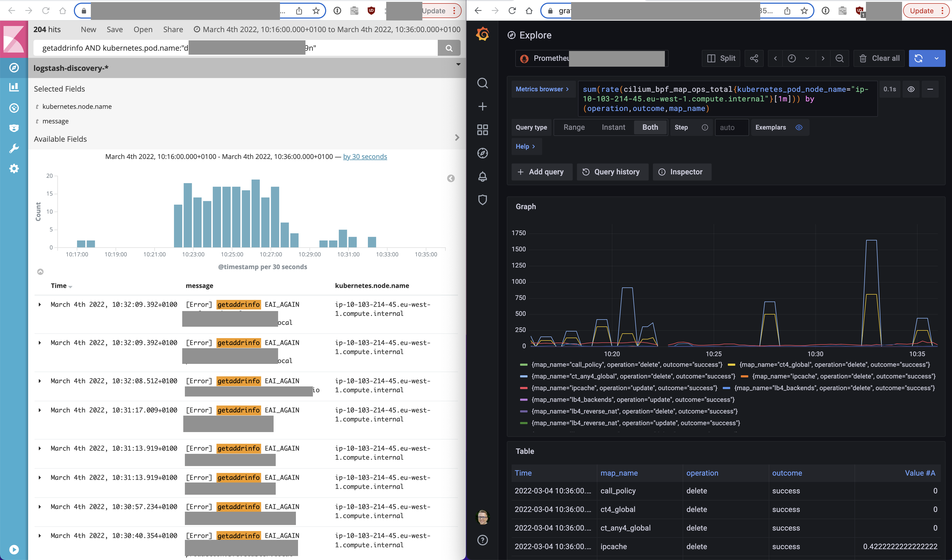952x560 pixels.
Task: Open Kibana Discover compass icon in sidebar
Action: coord(14,68)
